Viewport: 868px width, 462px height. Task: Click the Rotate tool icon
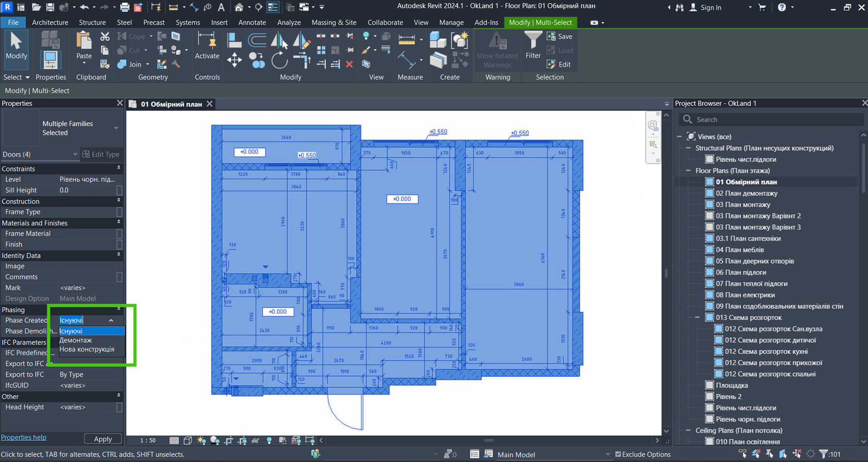(x=280, y=60)
